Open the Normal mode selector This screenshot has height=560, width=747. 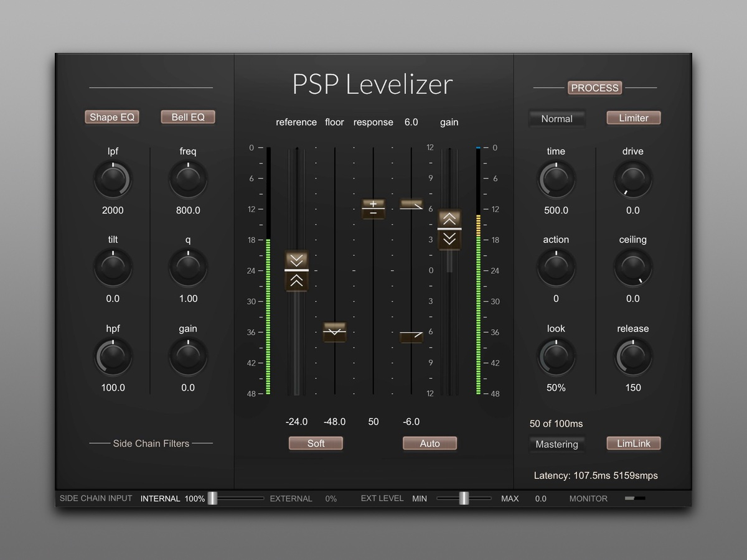[x=557, y=118]
